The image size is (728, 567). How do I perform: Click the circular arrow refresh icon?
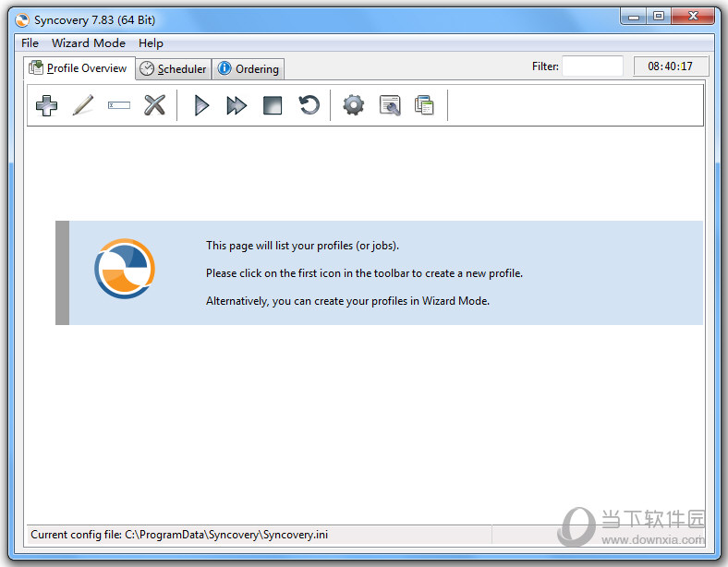pyautogui.click(x=309, y=105)
